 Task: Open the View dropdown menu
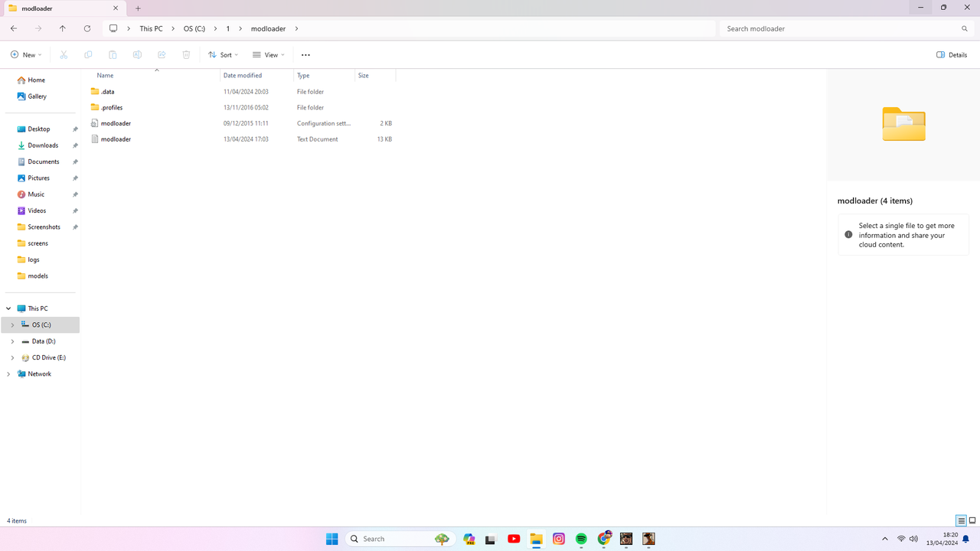(x=269, y=55)
